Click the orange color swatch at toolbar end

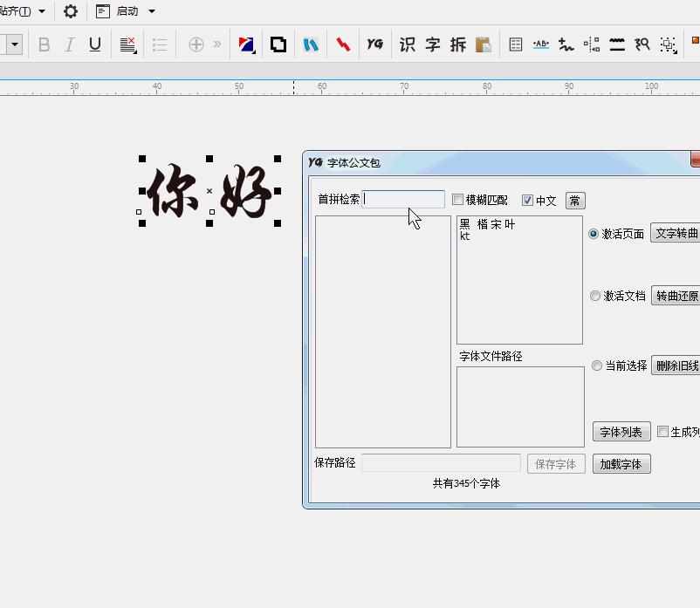tap(696, 39)
